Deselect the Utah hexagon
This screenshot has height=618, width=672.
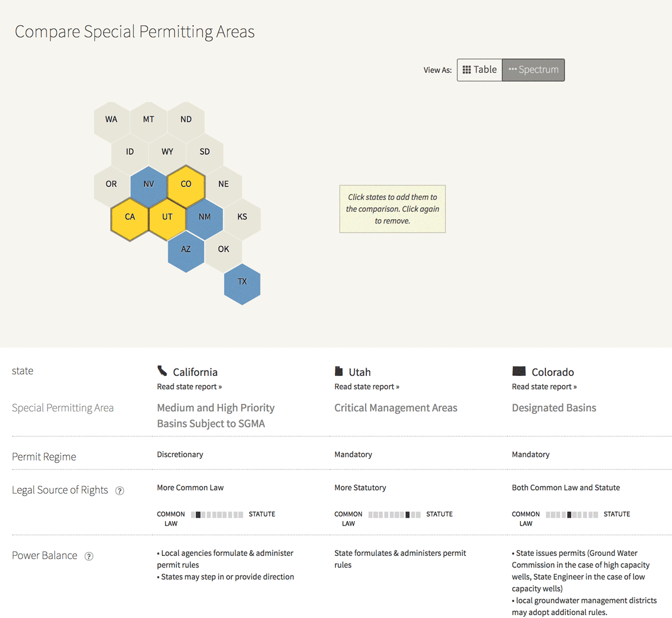pyautogui.click(x=167, y=217)
